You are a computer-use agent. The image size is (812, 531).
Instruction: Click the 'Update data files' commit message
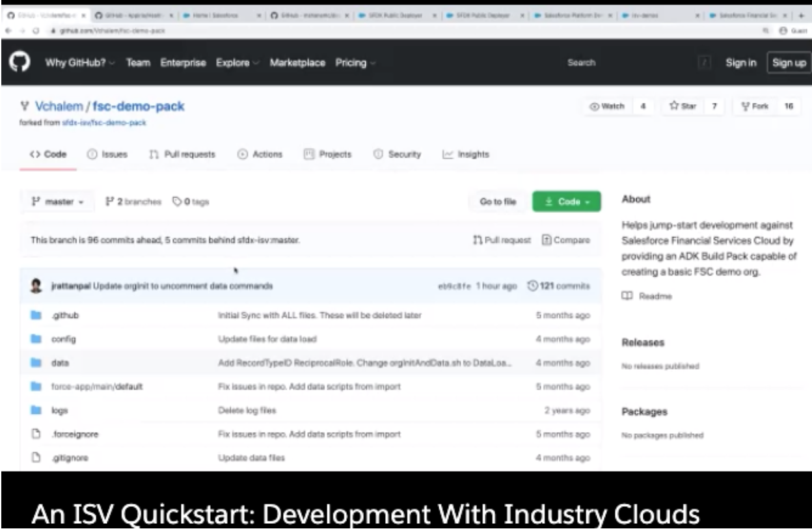pos(251,457)
